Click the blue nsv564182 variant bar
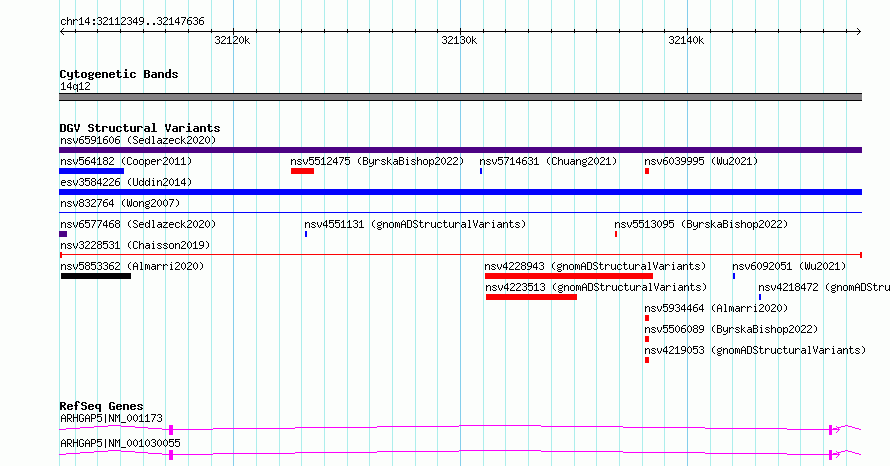The width and height of the screenshot is (890, 466). (x=91, y=171)
